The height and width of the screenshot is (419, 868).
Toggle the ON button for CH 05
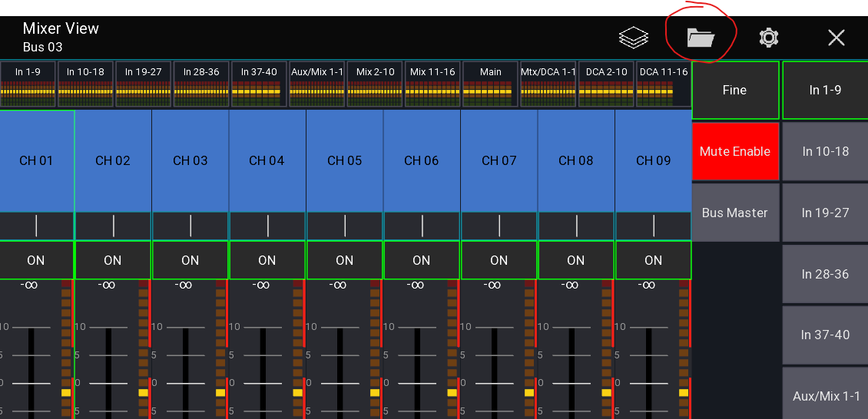click(x=345, y=260)
